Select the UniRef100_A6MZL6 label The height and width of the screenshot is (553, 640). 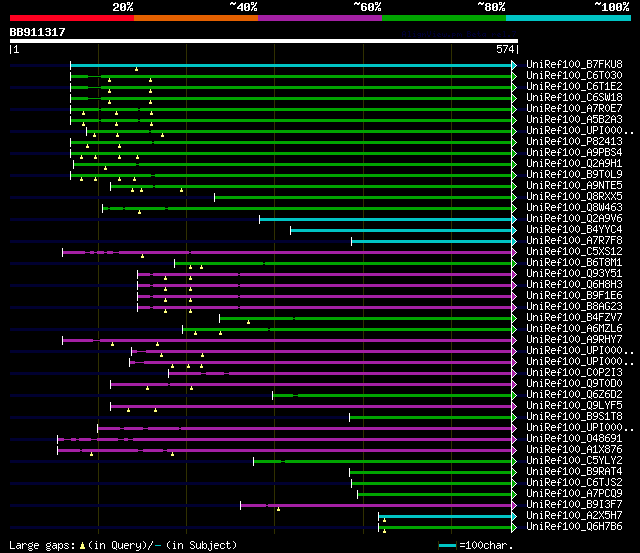point(574,329)
